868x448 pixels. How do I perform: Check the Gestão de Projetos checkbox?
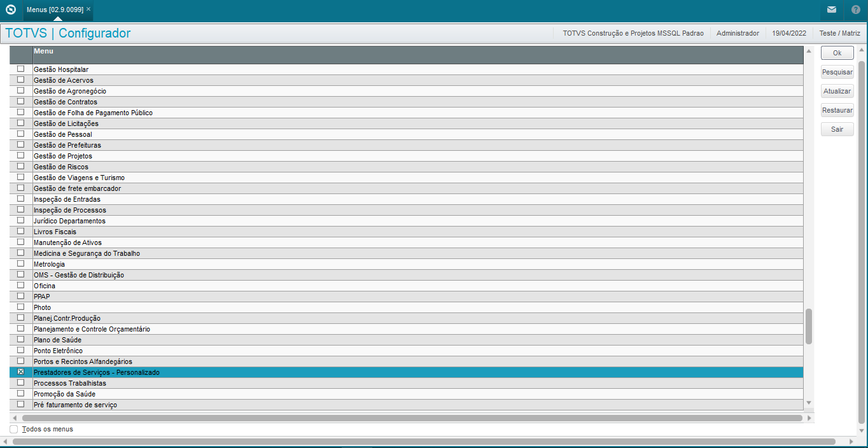(20, 155)
